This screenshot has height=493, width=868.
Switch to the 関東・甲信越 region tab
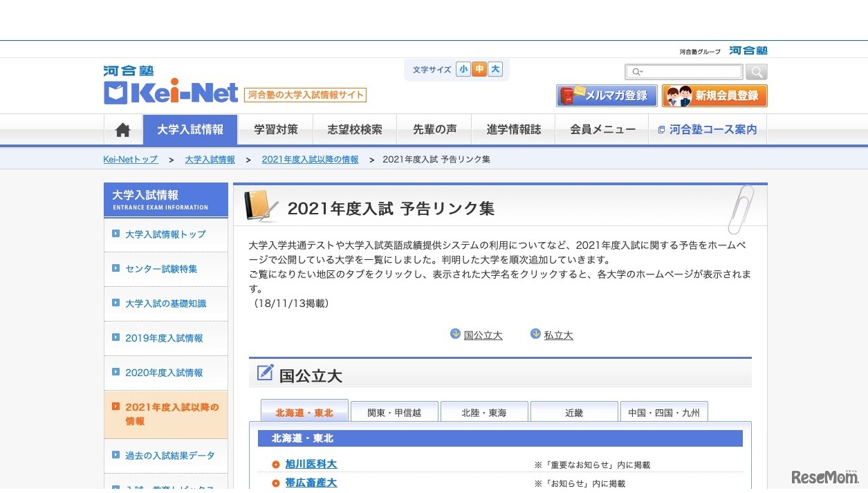click(x=394, y=411)
